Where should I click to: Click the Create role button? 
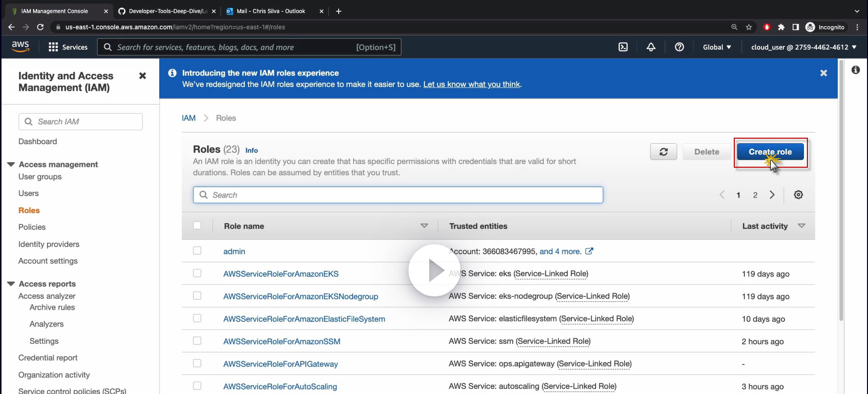coord(770,152)
